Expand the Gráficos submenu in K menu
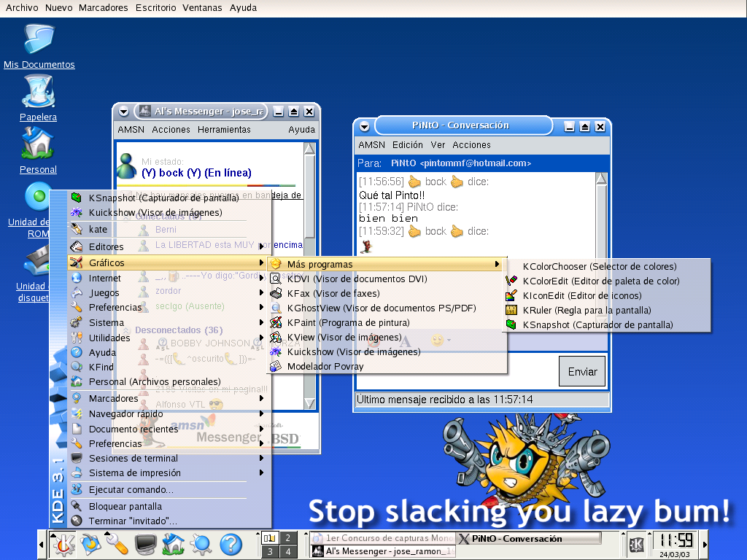 tap(170, 262)
